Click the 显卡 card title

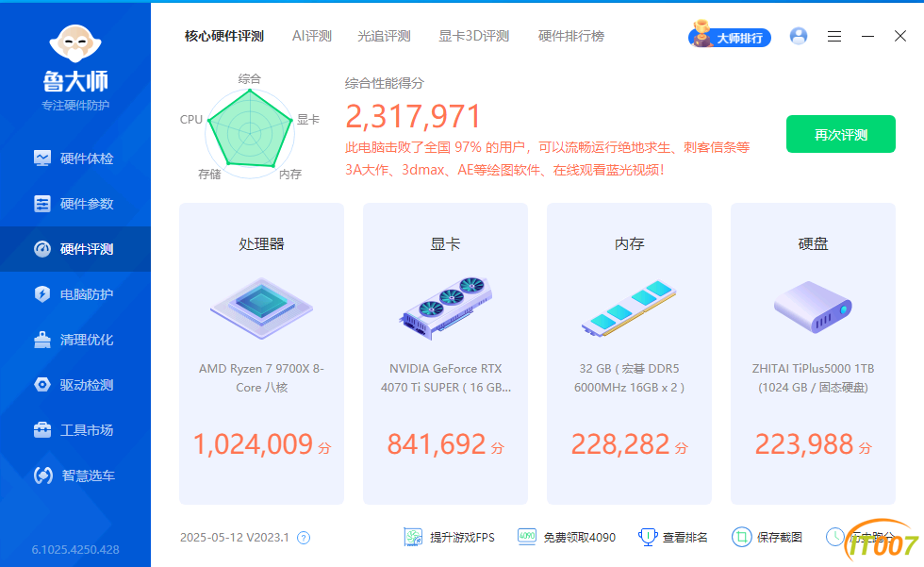pos(445,244)
